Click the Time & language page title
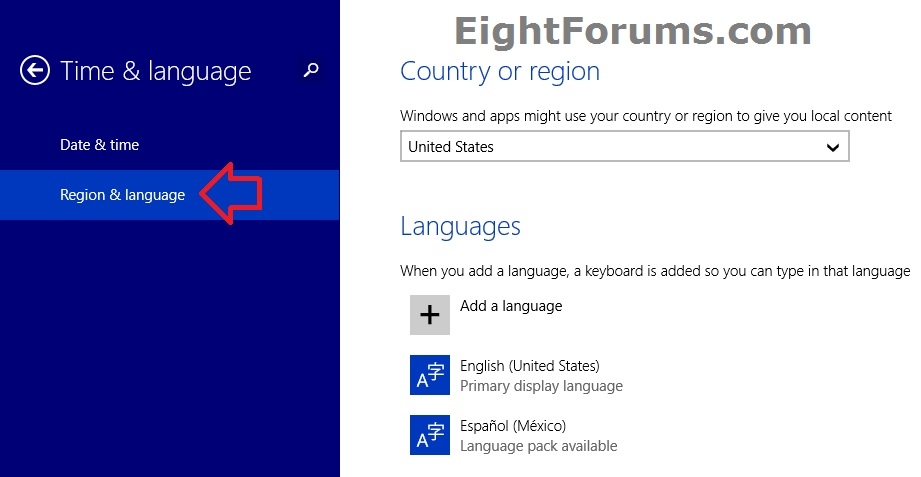This screenshot has width=921, height=477. tap(155, 71)
